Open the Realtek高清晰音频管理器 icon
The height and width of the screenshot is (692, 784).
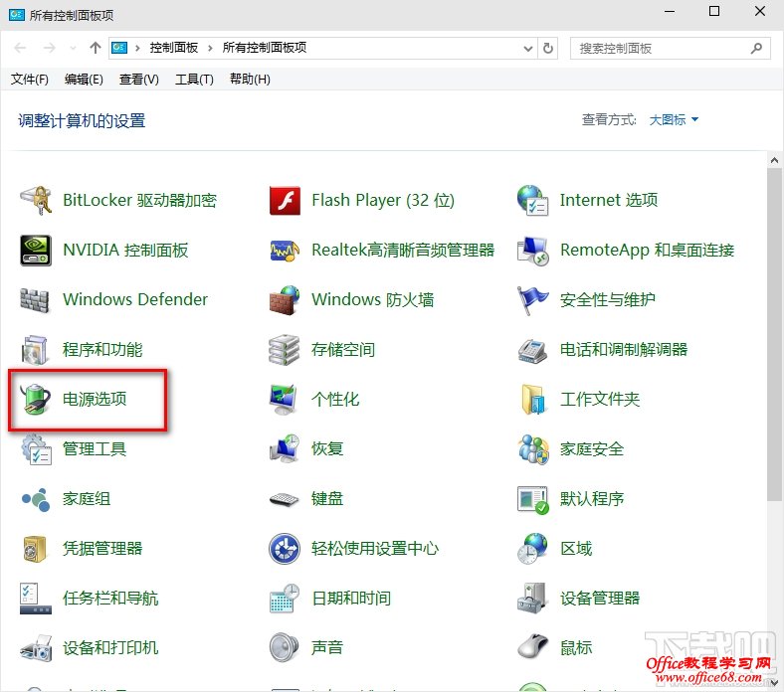pyautogui.click(x=285, y=250)
